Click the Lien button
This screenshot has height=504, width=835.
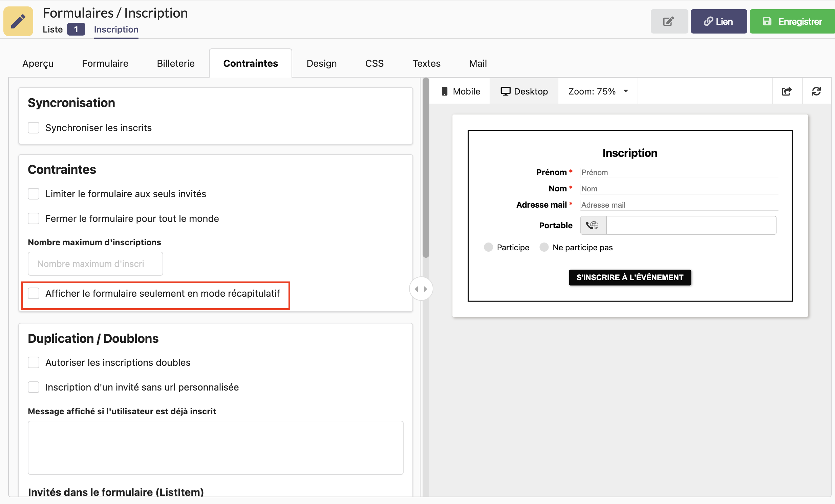[719, 21]
